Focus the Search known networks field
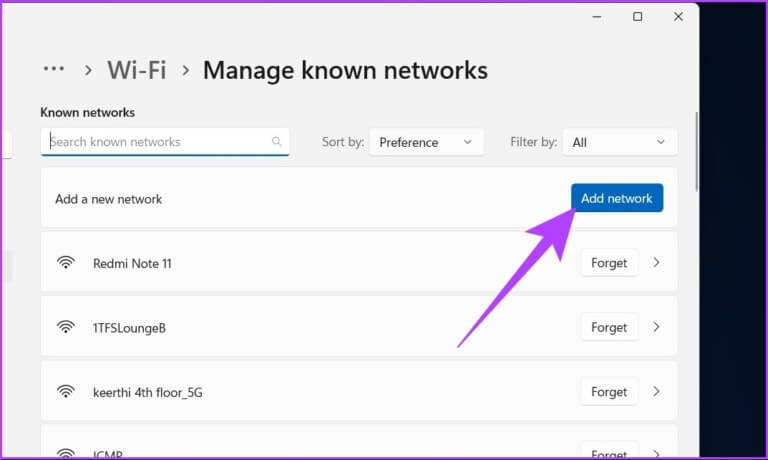This screenshot has width=768, height=460. (x=165, y=142)
